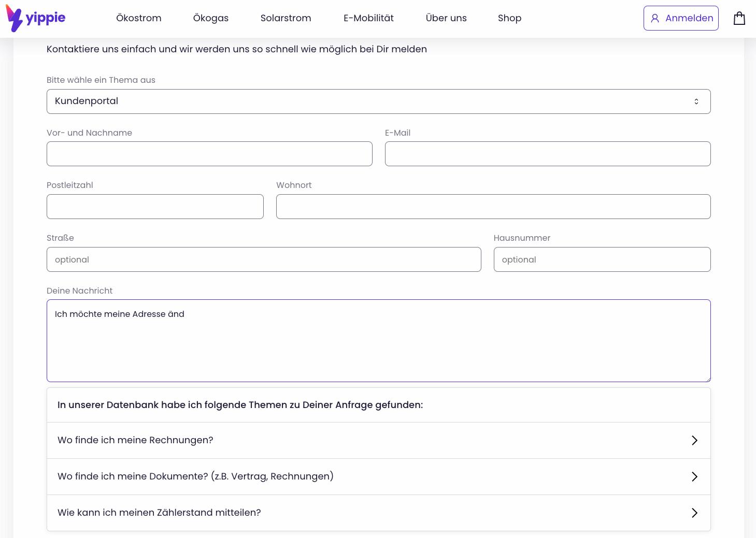
Task: Expand 'Wie kann ich meinen Zählerstand mitteilen?'
Action: tap(159, 513)
